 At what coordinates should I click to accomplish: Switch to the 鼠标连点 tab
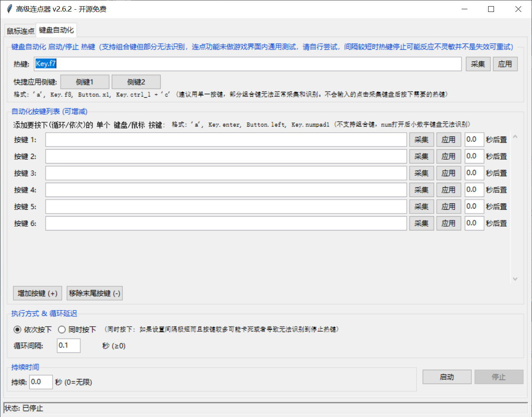tap(20, 31)
